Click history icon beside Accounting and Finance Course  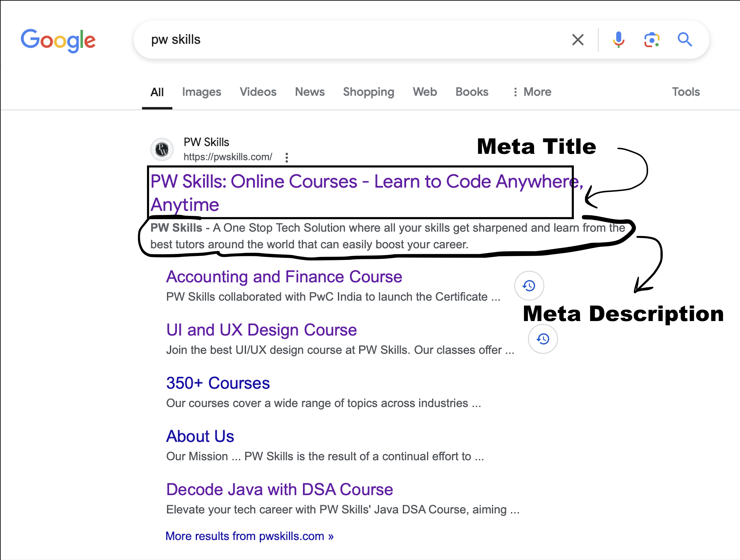tap(529, 285)
